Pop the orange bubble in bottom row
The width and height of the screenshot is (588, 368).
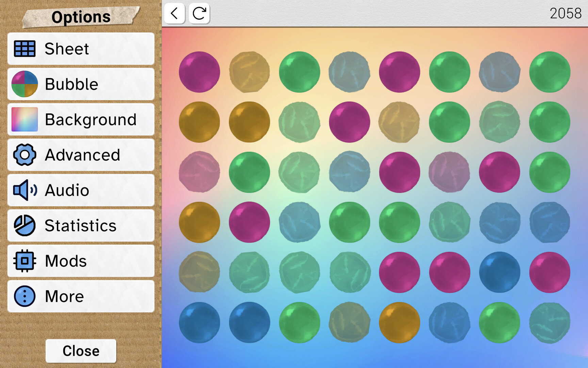coord(399,322)
